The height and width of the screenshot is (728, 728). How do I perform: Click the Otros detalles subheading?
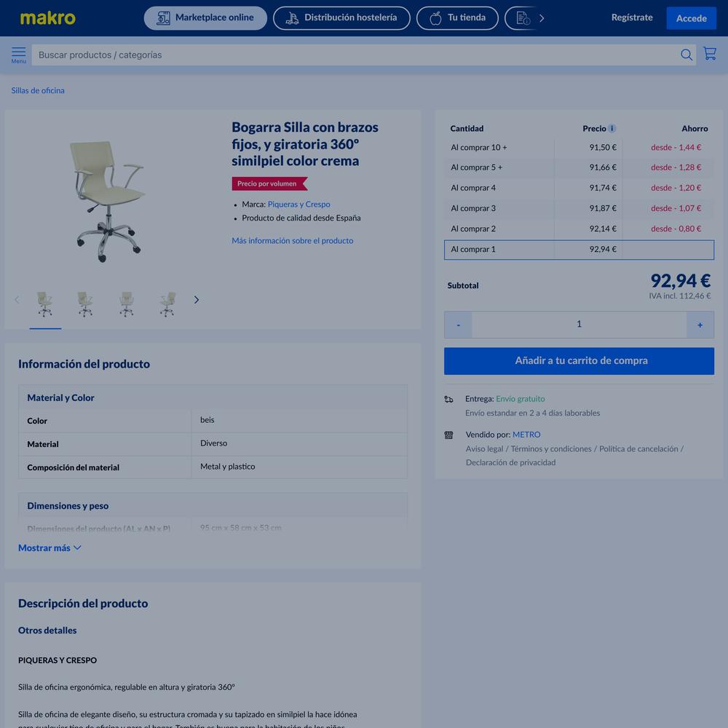[x=47, y=630]
